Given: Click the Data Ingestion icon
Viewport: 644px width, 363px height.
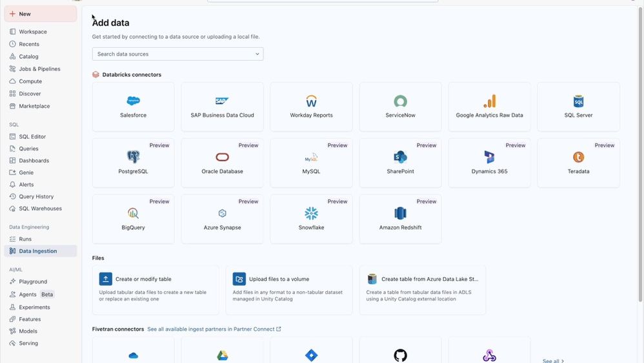Looking at the screenshot, I should (x=12, y=251).
